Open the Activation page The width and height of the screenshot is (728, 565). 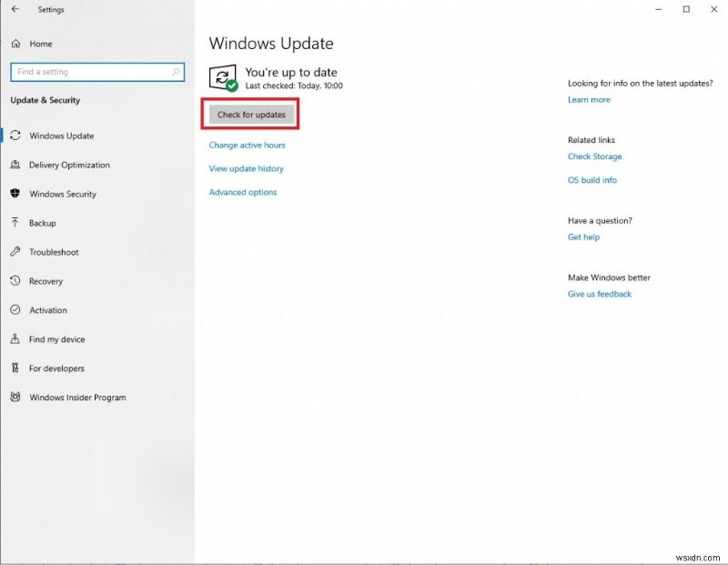[x=50, y=310]
